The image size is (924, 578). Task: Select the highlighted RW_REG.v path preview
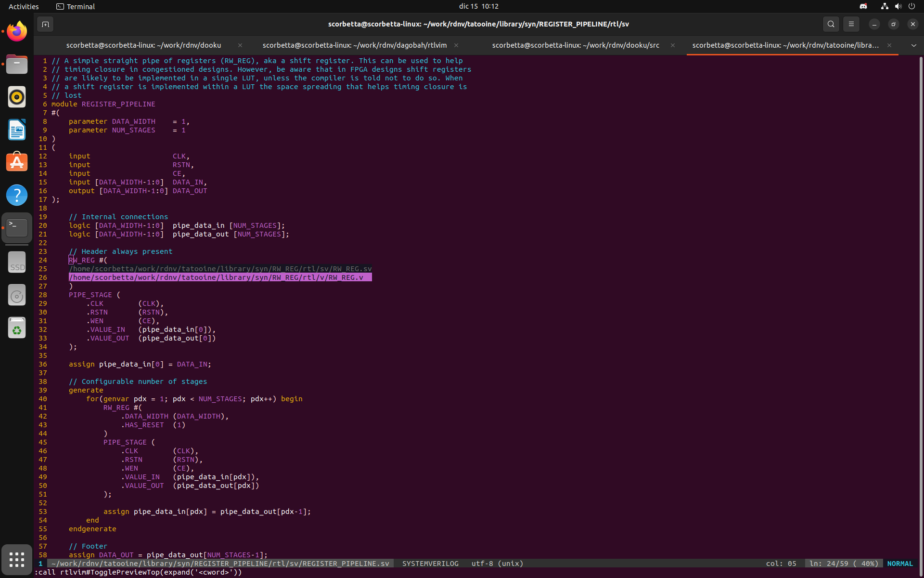click(220, 277)
